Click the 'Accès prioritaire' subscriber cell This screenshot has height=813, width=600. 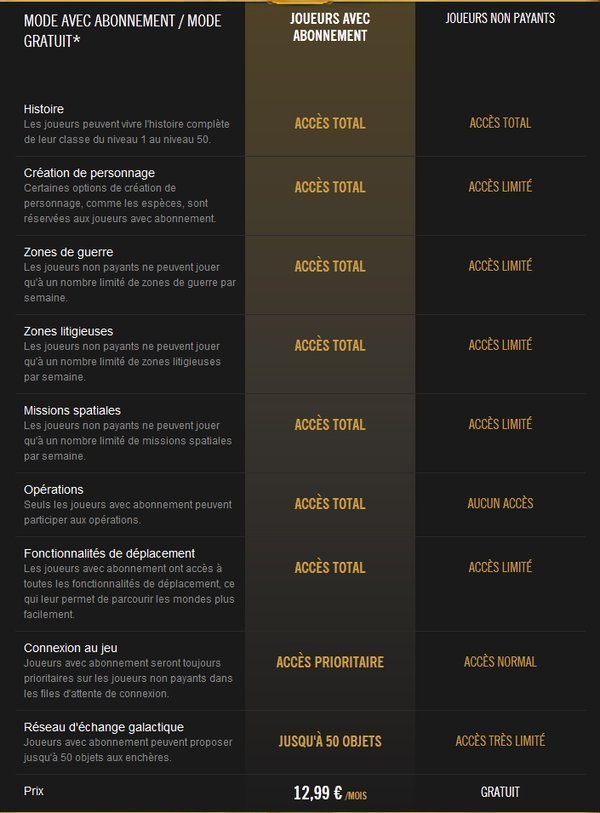330,662
